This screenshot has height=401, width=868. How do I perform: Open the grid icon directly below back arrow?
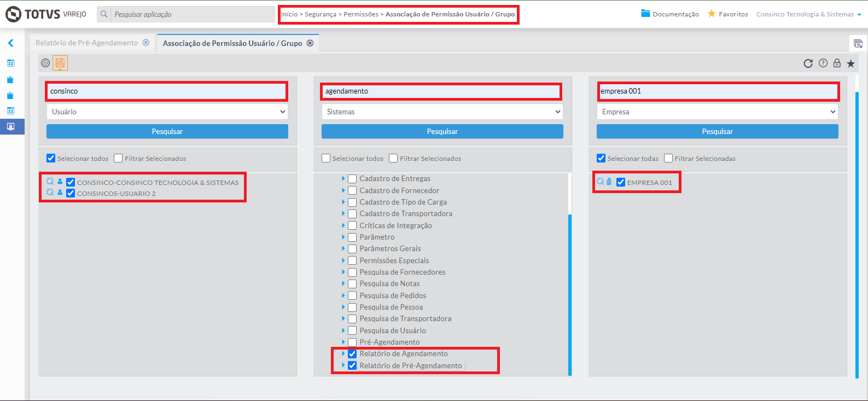pos(10,63)
